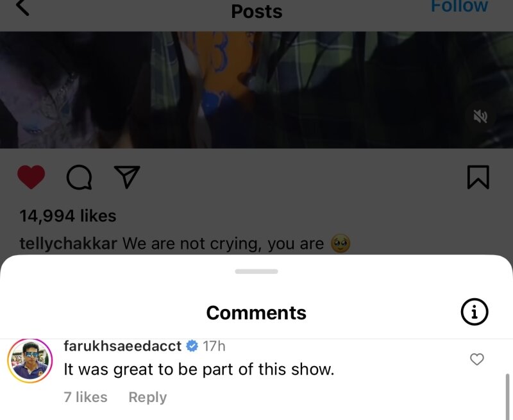Open the tellychakkar profile from the caption
The height and width of the screenshot is (420, 513).
click(x=68, y=244)
